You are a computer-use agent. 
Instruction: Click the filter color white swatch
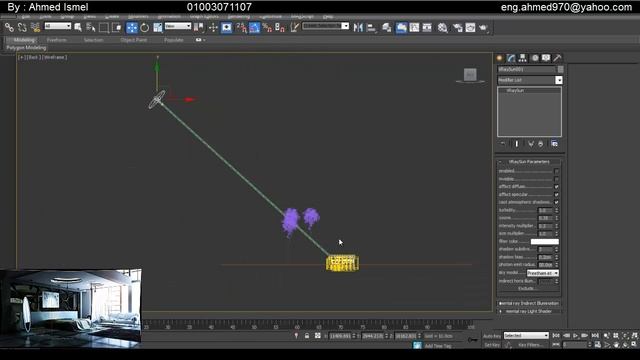544,241
